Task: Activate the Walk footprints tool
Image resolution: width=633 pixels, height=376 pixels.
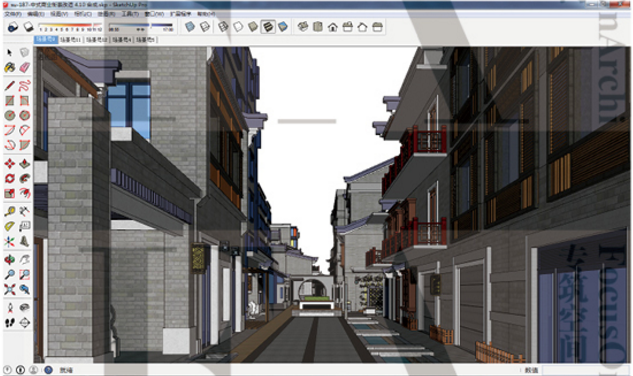Action: point(10,322)
